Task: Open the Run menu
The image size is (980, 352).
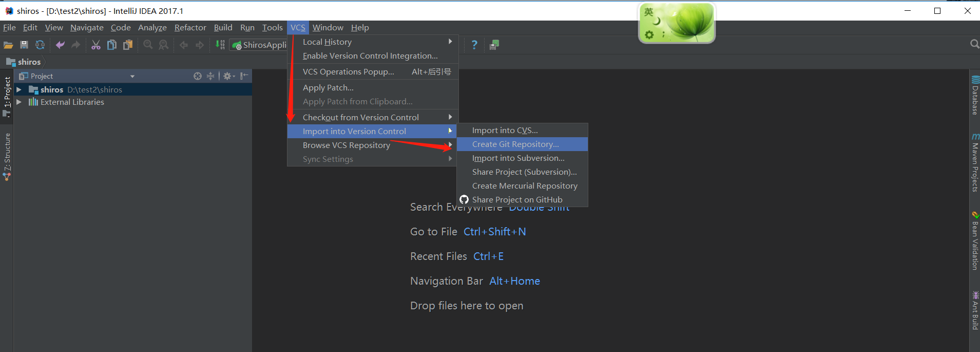Action: (247, 28)
